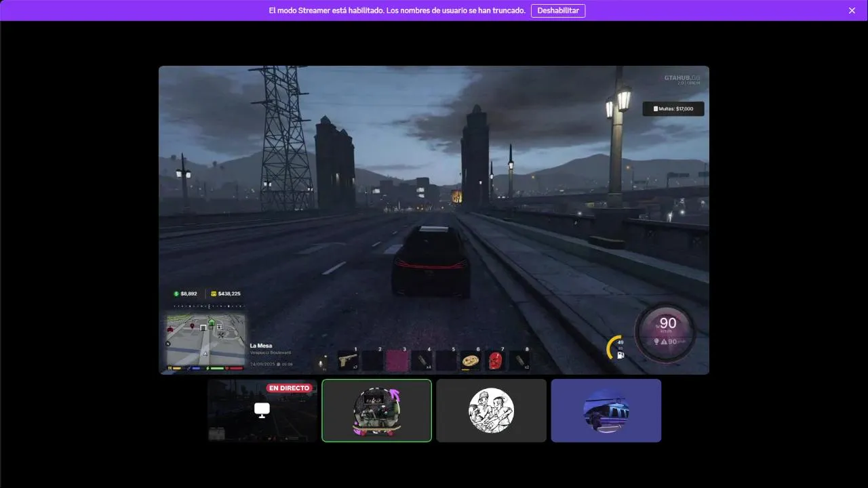
Task: Click the red car marker on the minimap
Action: [x=170, y=329]
